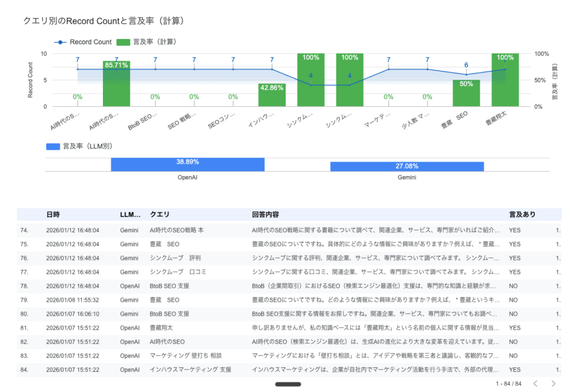570x392 pixels.
Task: Click the 言及あり column header
Action: (x=522, y=214)
